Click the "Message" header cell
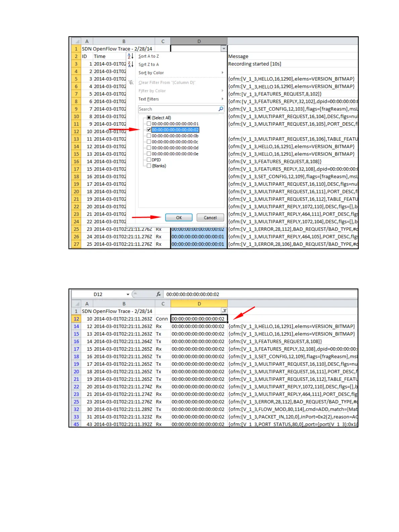This screenshot has height=532, width=399. (x=293, y=56)
